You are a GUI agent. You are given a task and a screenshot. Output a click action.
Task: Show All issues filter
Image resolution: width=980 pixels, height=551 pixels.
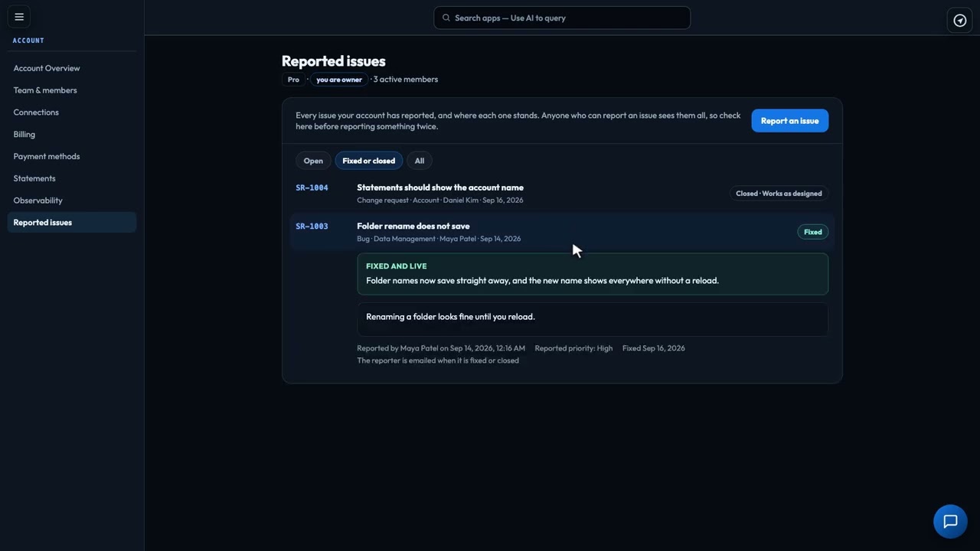click(x=420, y=161)
